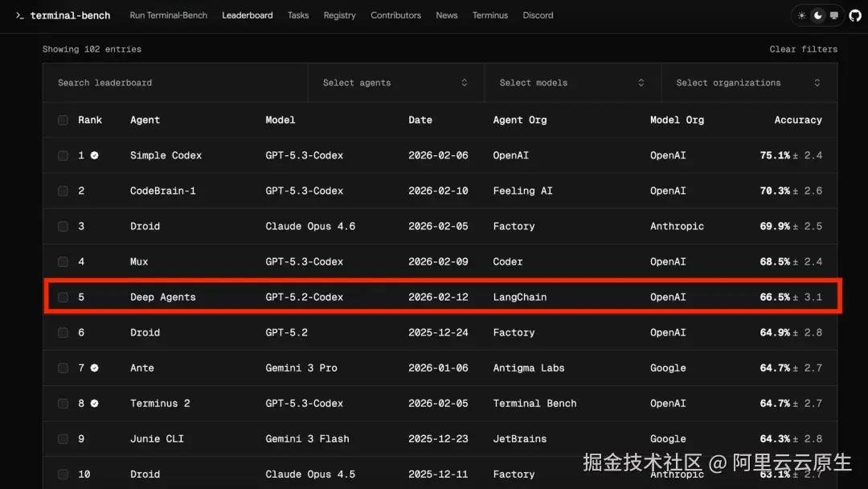Click the 66.5% accuracy value
Image resolution: width=868 pixels, height=489 pixels.
(775, 298)
